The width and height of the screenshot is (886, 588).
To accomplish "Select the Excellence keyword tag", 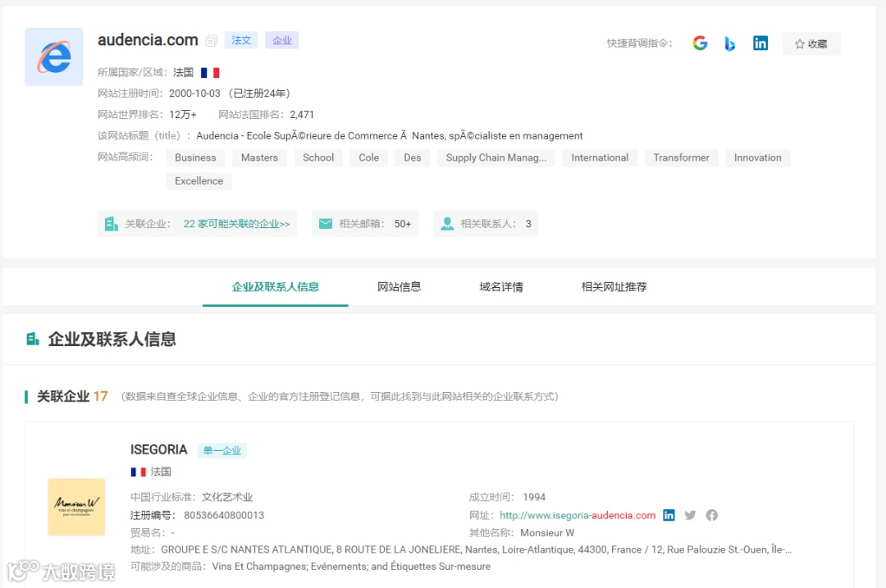I will coord(199,180).
